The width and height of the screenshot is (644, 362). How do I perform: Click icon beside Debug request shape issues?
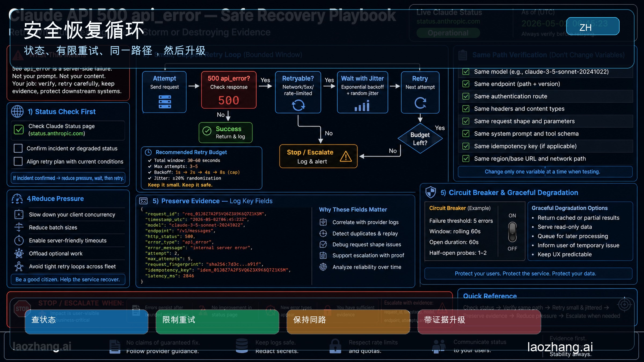click(323, 244)
